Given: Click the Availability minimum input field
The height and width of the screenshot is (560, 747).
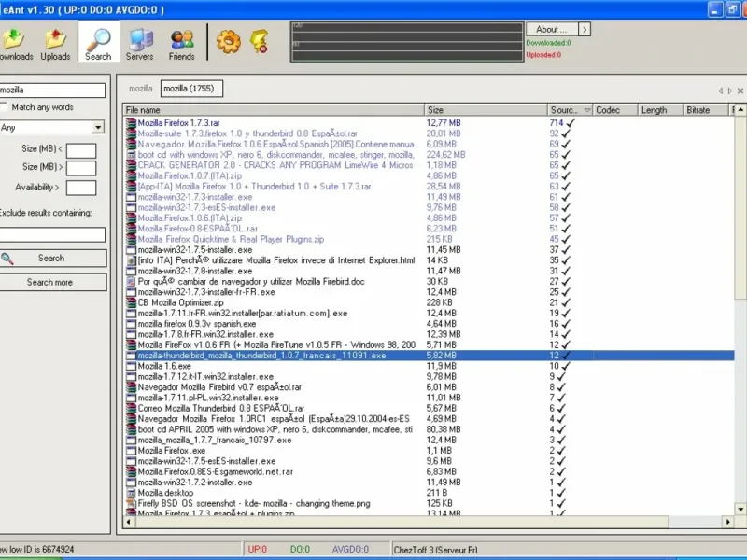Looking at the screenshot, I should pyautogui.click(x=81, y=188).
